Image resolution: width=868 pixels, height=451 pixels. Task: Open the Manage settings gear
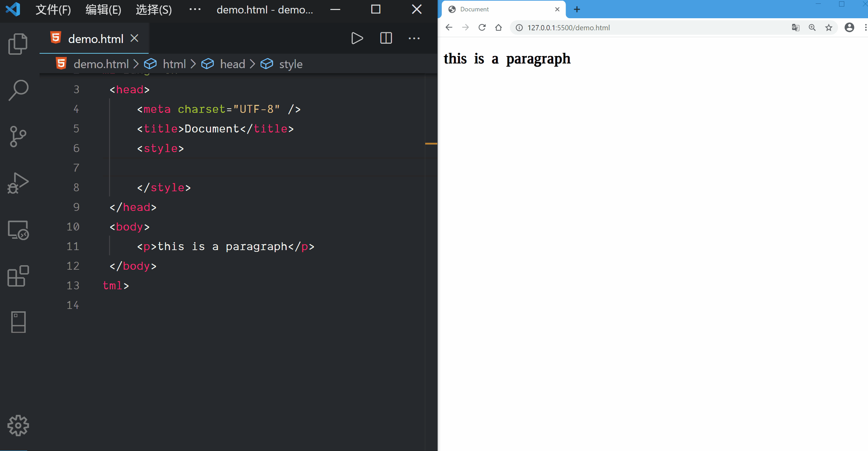point(18,426)
